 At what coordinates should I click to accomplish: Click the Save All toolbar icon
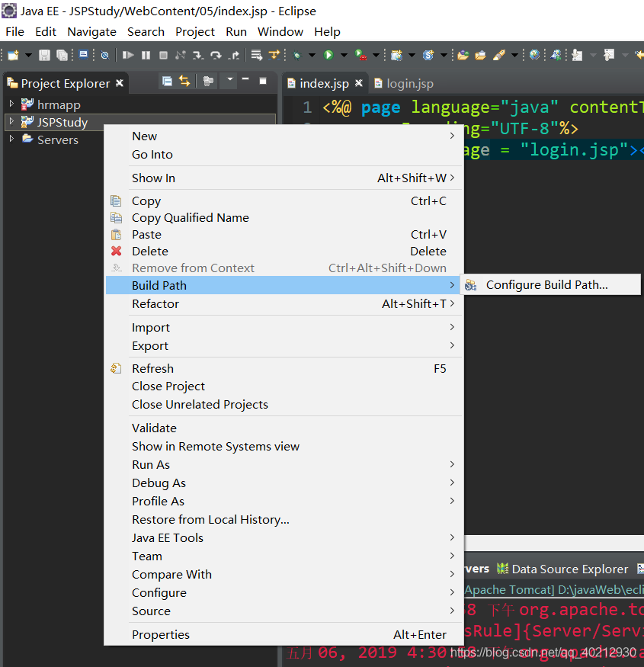click(x=62, y=55)
